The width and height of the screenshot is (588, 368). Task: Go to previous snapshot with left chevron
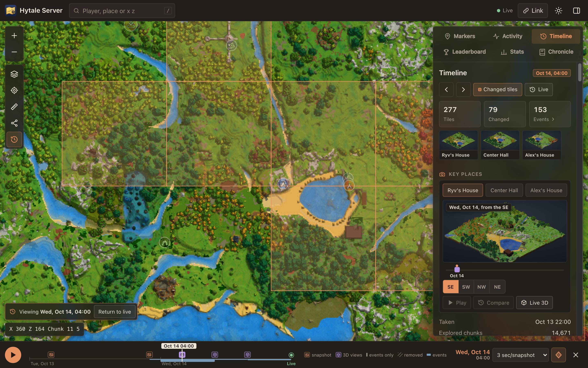pyautogui.click(x=446, y=90)
